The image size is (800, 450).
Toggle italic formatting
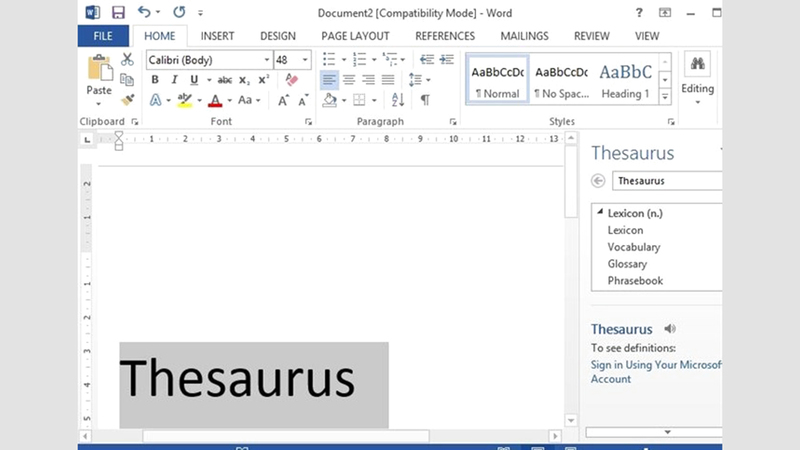click(174, 80)
